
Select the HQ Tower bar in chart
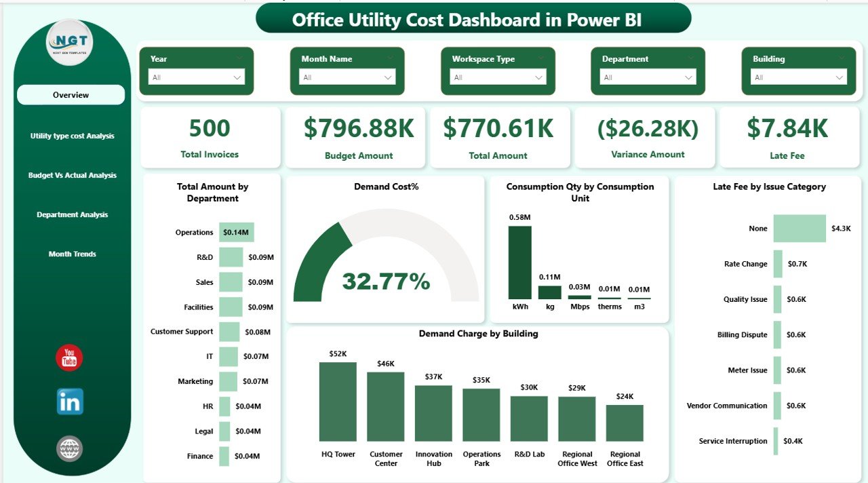coord(338,402)
